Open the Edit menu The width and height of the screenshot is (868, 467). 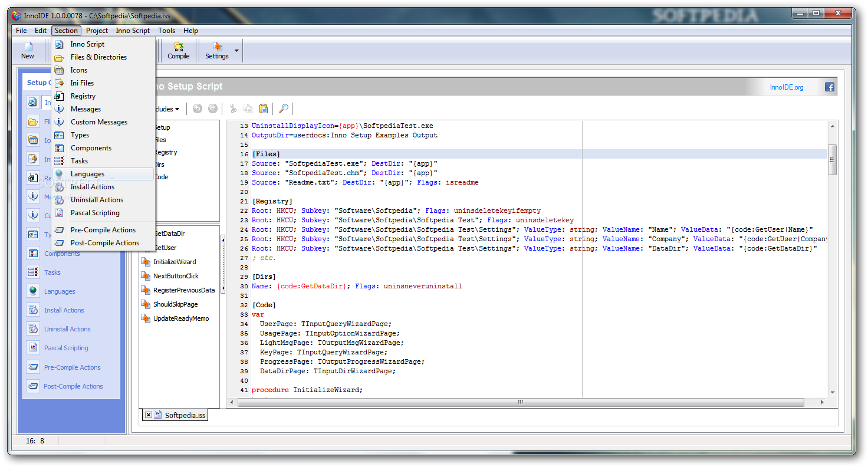40,31
